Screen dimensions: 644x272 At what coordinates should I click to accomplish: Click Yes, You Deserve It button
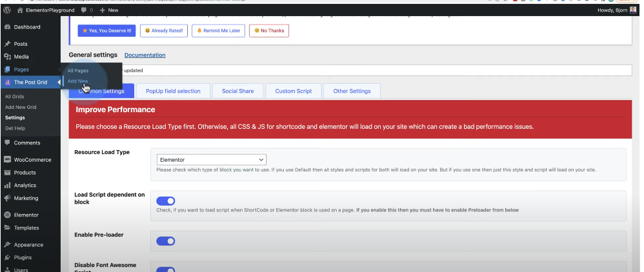[106, 31]
